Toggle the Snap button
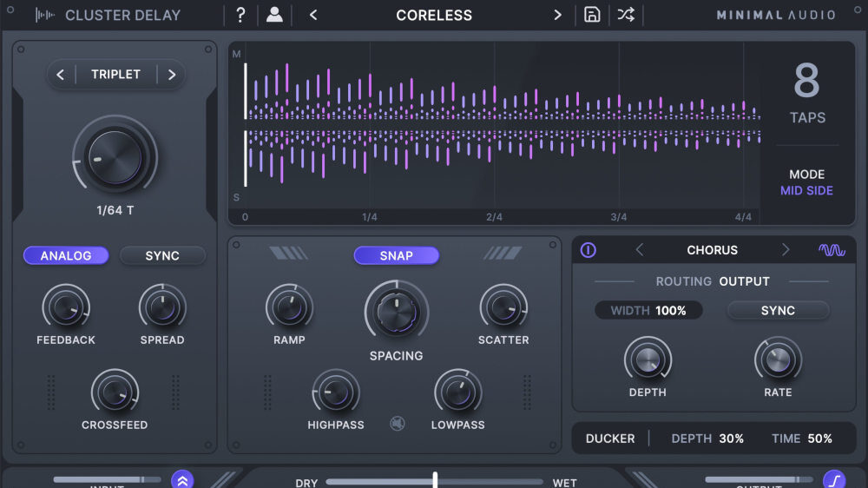 point(396,255)
